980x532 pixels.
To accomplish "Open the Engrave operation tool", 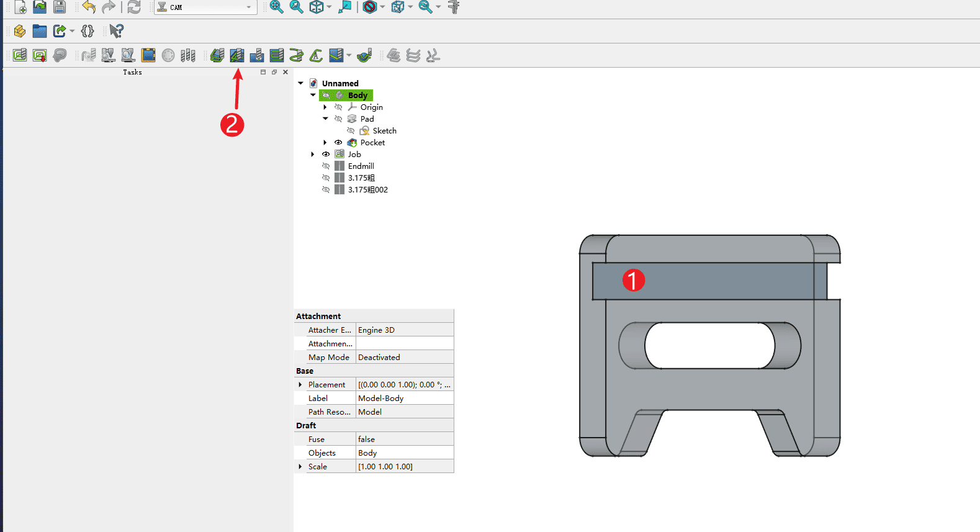I will [316, 56].
